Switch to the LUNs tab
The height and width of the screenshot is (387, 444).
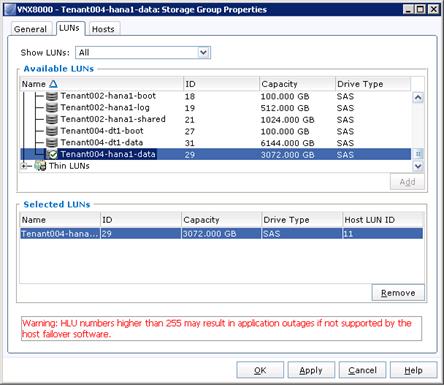69,28
